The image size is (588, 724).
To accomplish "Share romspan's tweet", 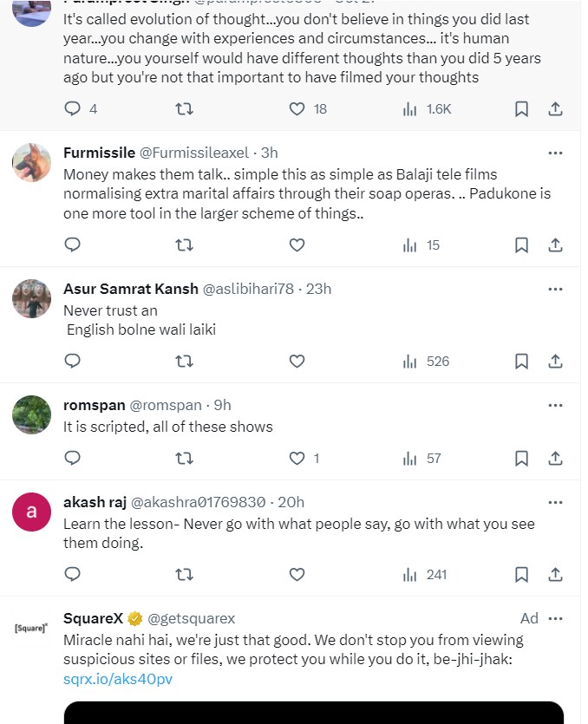I will pyautogui.click(x=556, y=459).
